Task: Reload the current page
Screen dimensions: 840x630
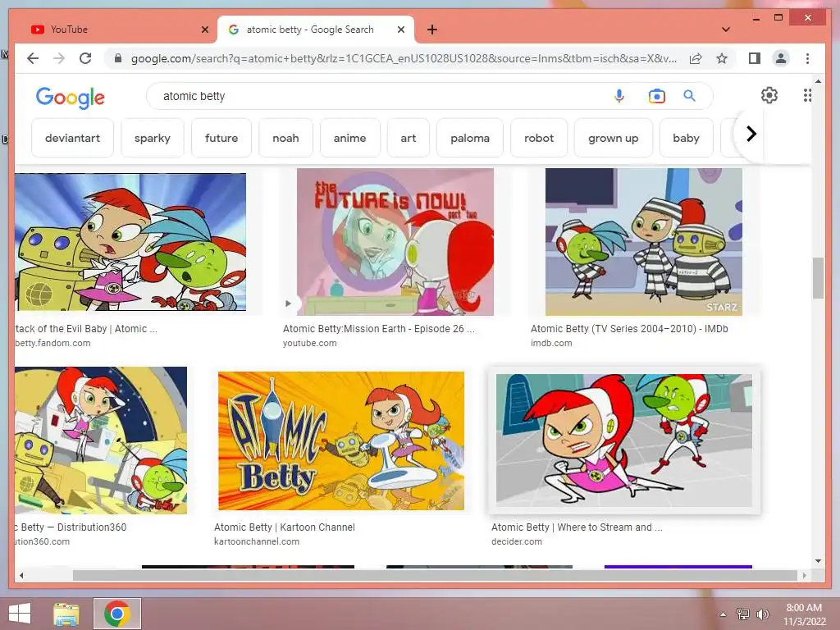Action: pyautogui.click(x=85, y=58)
